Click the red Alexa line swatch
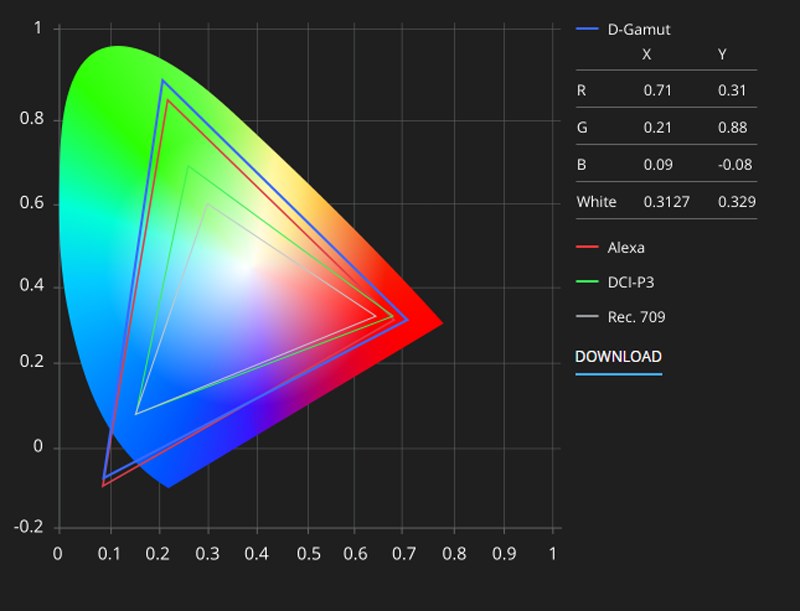 tap(587, 247)
